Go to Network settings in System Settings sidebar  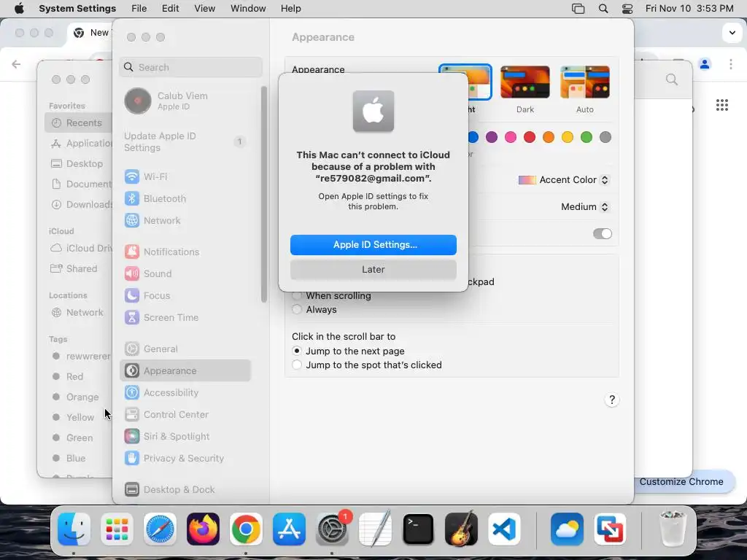185,220
